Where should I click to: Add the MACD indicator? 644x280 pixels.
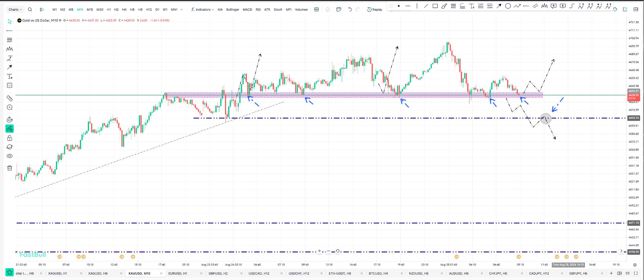[247, 10]
